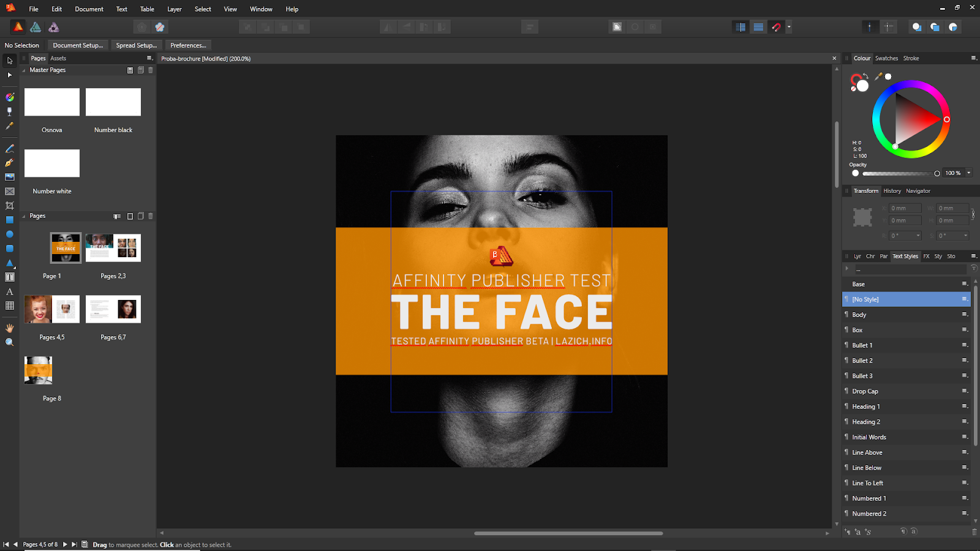Collapse the Pages section
The width and height of the screenshot is (980, 551).
[x=24, y=216]
